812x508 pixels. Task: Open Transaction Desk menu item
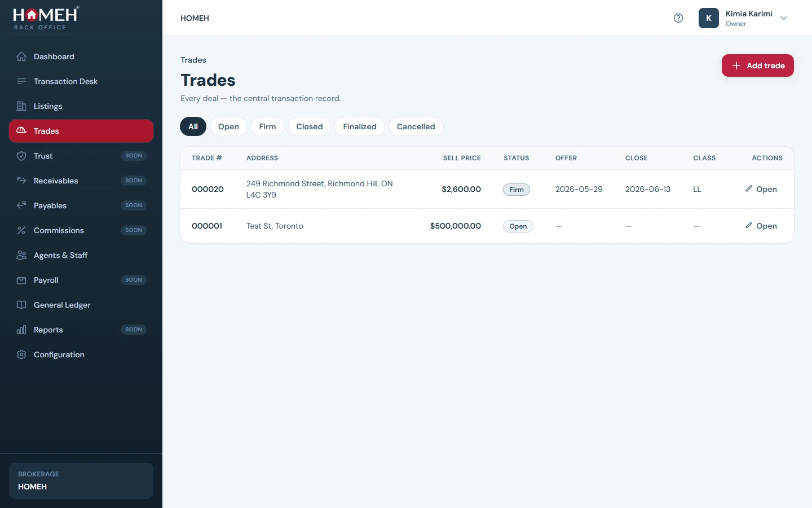81,81
